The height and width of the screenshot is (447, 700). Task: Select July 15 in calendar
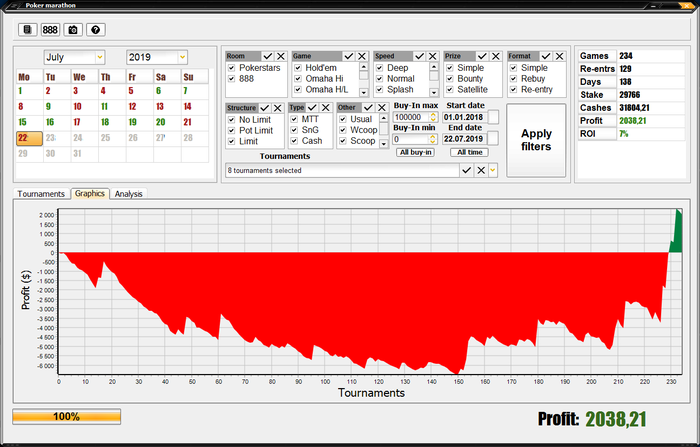pos(29,122)
